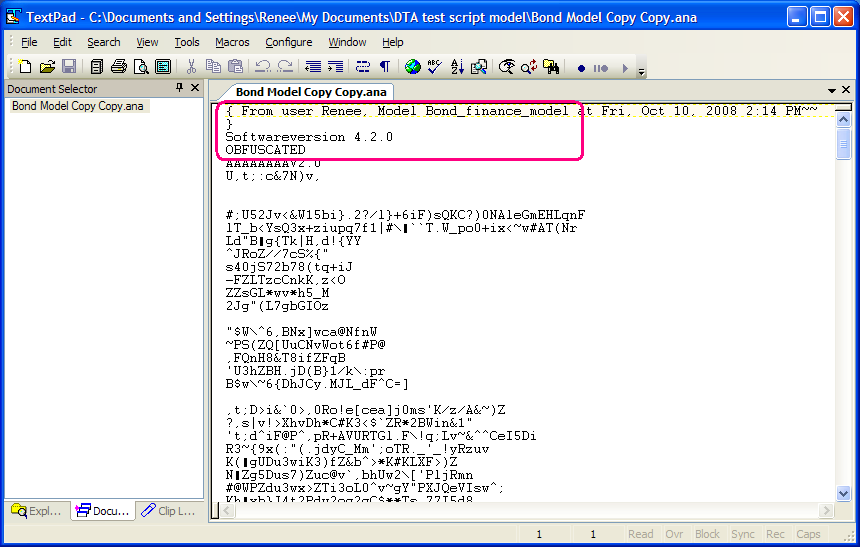This screenshot has height=547, width=860.
Task: Pin the Document Selector panel
Action: coord(179,87)
